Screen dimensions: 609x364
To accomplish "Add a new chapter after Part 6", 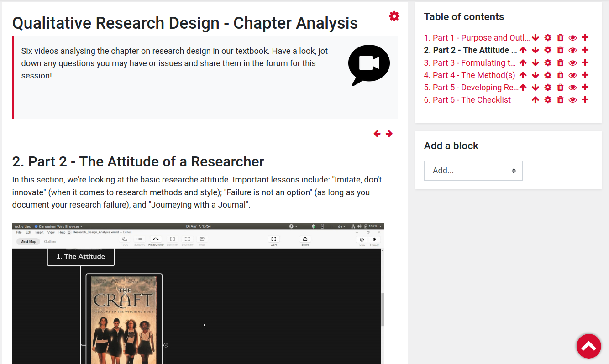I will pyautogui.click(x=585, y=99).
